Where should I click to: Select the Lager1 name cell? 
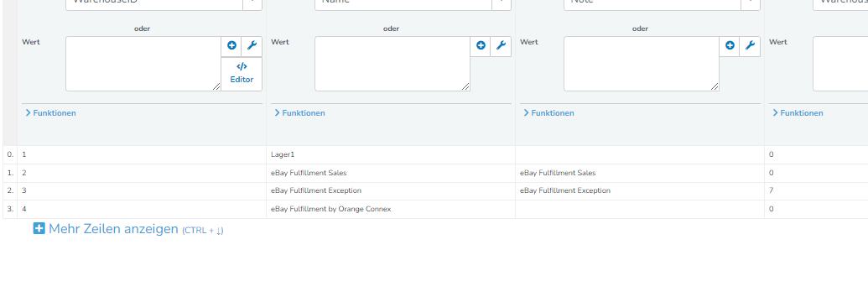coord(391,154)
